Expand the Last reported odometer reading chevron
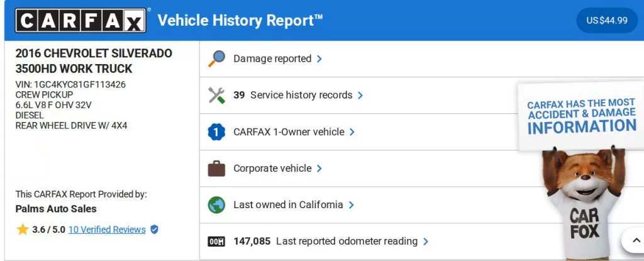 click(x=426, y=242)
